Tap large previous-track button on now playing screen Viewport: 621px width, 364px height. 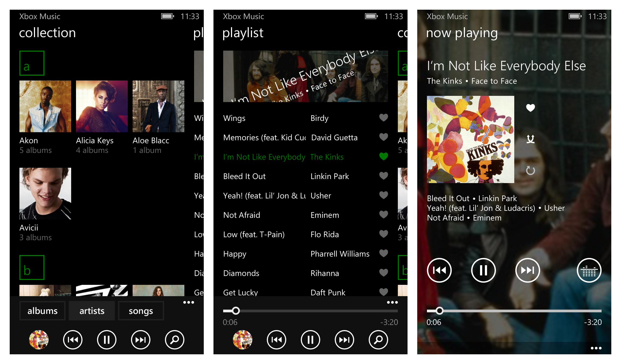pos(439,270)
